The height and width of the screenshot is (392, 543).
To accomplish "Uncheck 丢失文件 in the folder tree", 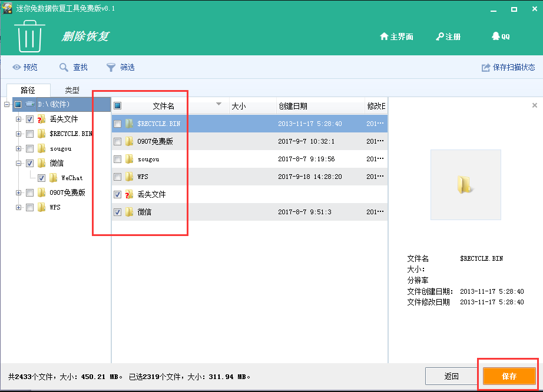I will (30, 119).
